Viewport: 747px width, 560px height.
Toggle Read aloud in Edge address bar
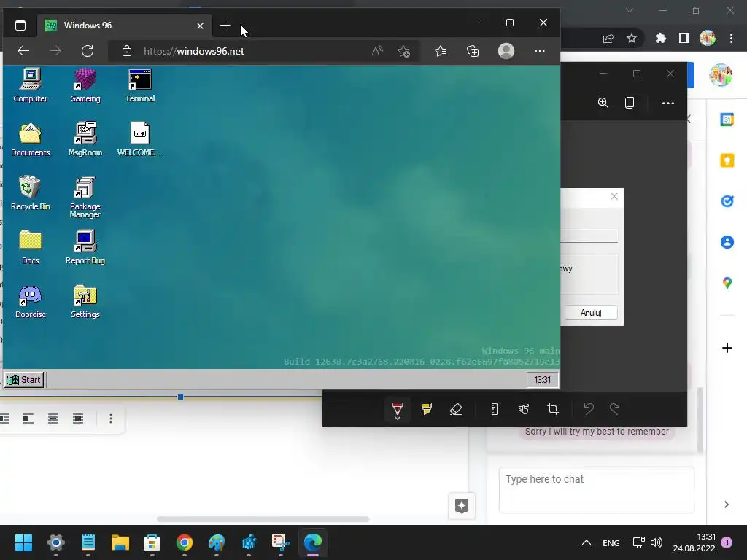click(x=377, y=51)
